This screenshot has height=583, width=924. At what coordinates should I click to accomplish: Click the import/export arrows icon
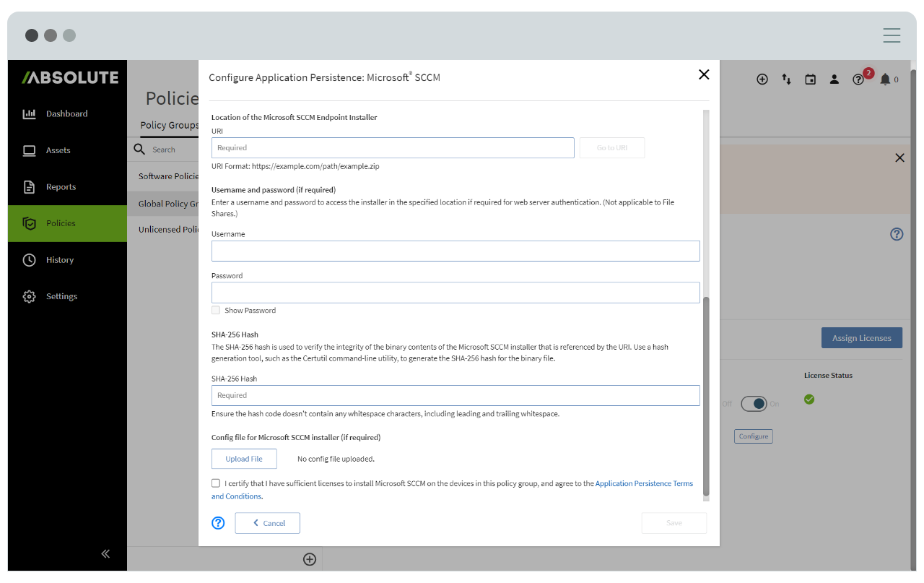tap(786, 79)
